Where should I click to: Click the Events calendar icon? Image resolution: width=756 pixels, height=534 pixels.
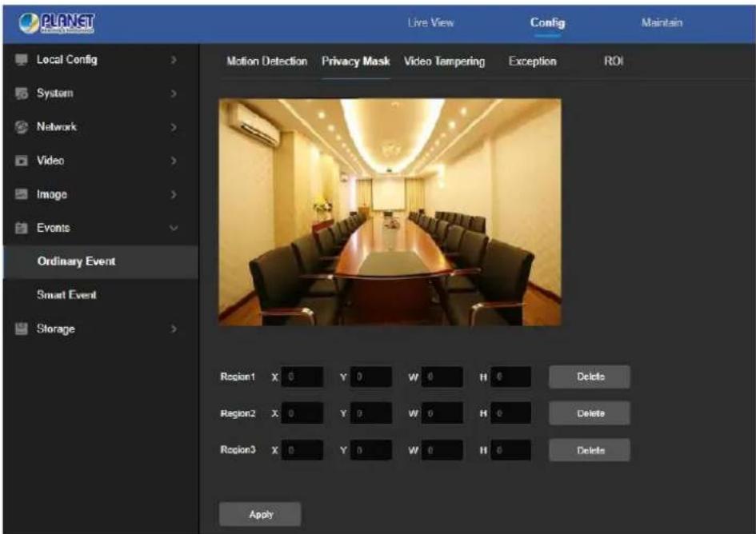click(22, 228)
